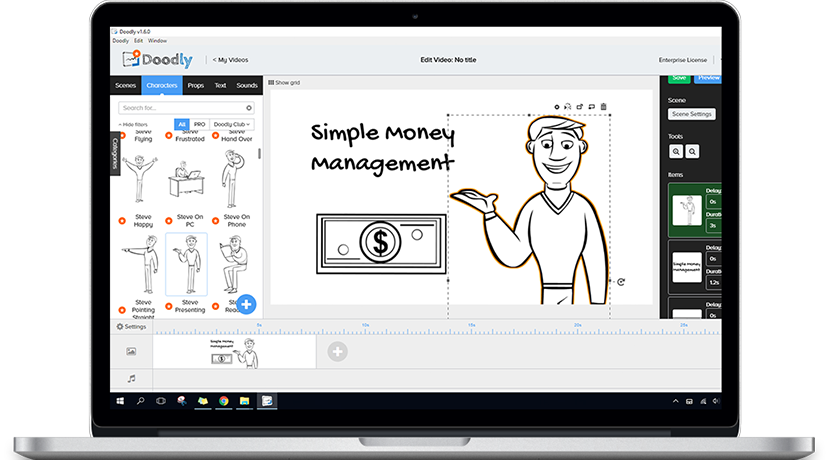This screenshot has width=830, height=460.
Task: Open the Categories side tab
Action: point(115,154)
